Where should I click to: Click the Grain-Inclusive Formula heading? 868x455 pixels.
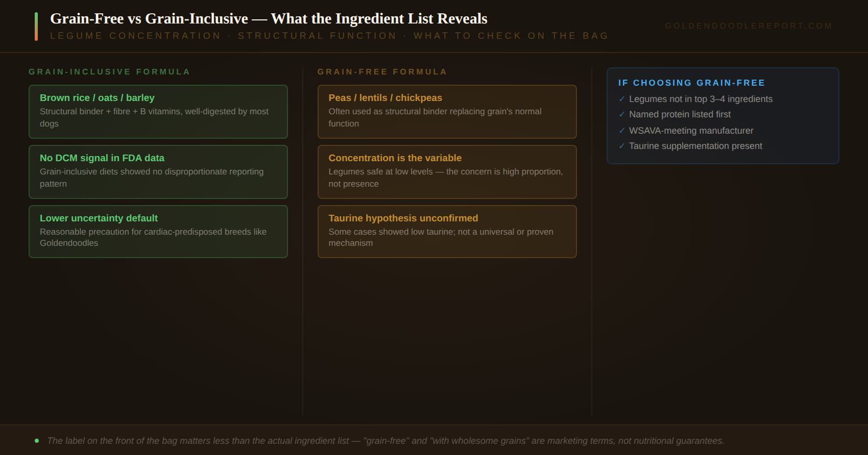point(109,72)
